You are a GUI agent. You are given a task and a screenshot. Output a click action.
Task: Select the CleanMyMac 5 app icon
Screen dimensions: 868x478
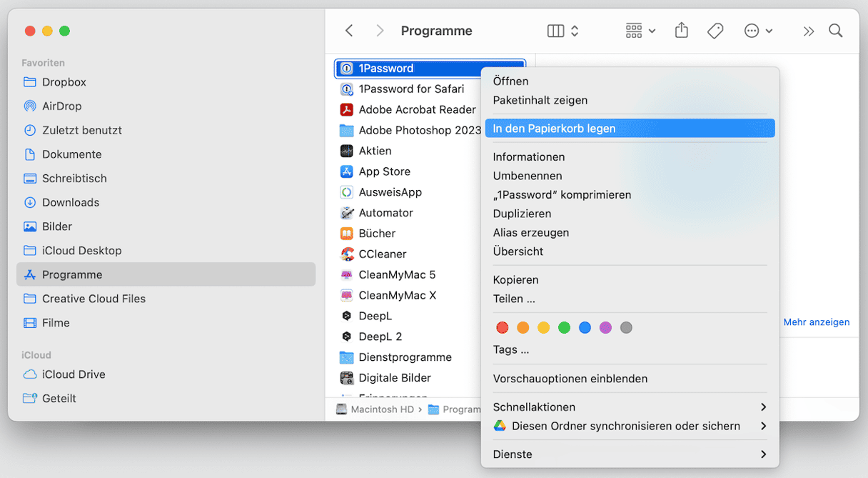(347, 275)
